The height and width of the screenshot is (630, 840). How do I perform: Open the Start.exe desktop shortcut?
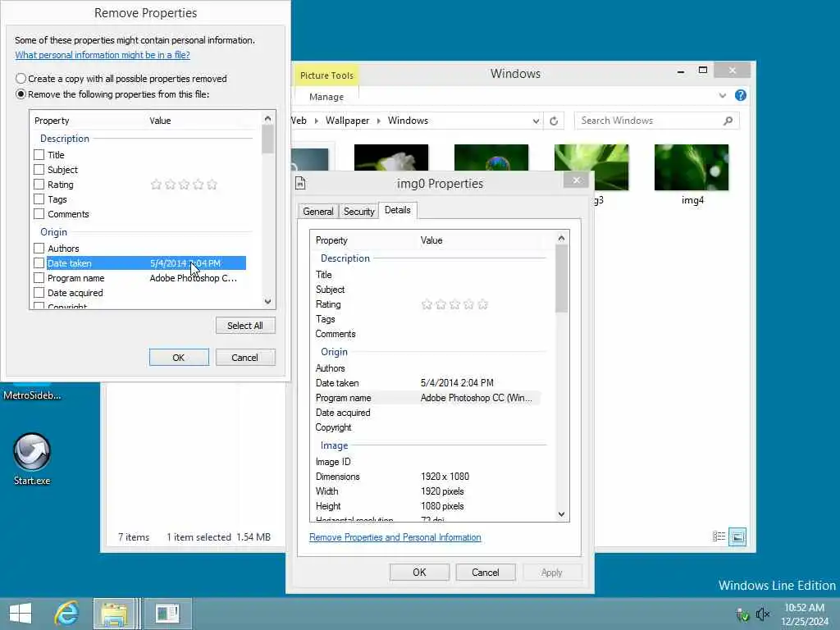pyautogui.click(x=32, y=459)
